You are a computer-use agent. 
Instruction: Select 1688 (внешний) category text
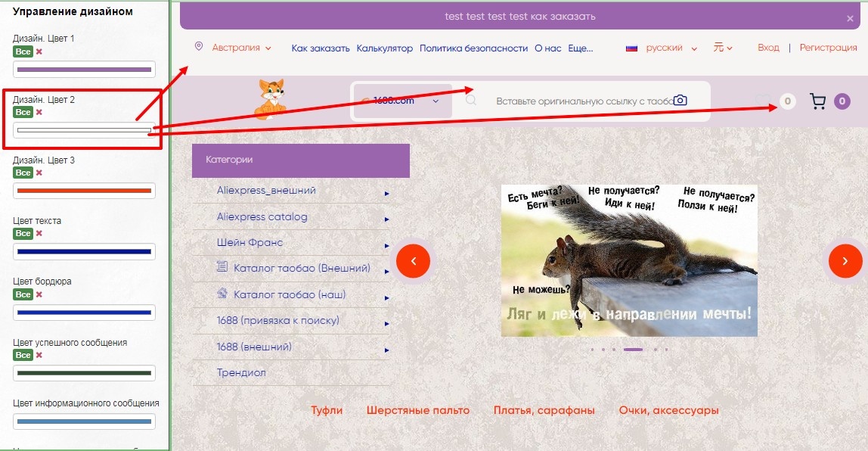(254, 347)
